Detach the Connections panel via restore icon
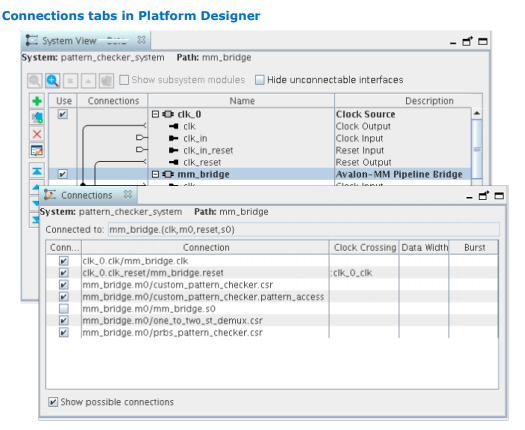Viewport: 525px width, 430px height. click(483, 196)
